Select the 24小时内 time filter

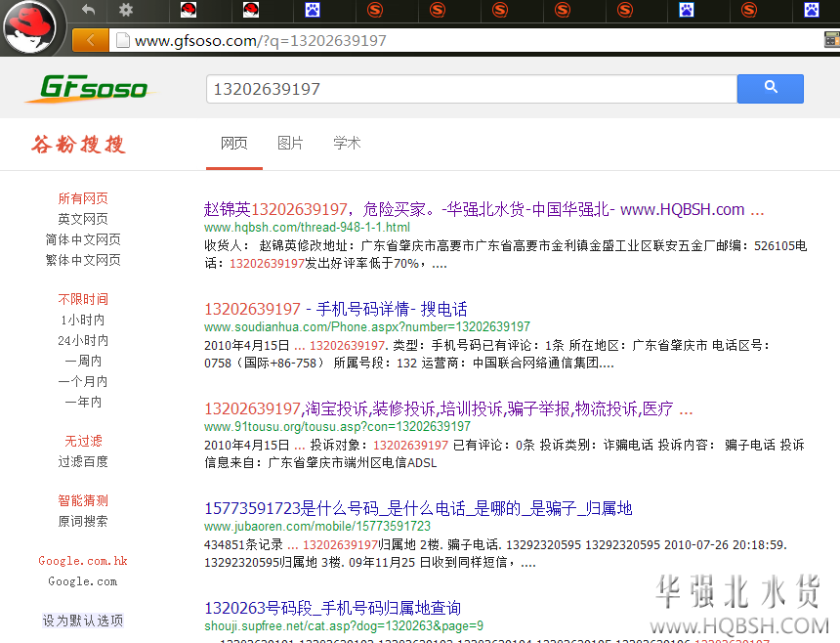(x=83, y=340)
